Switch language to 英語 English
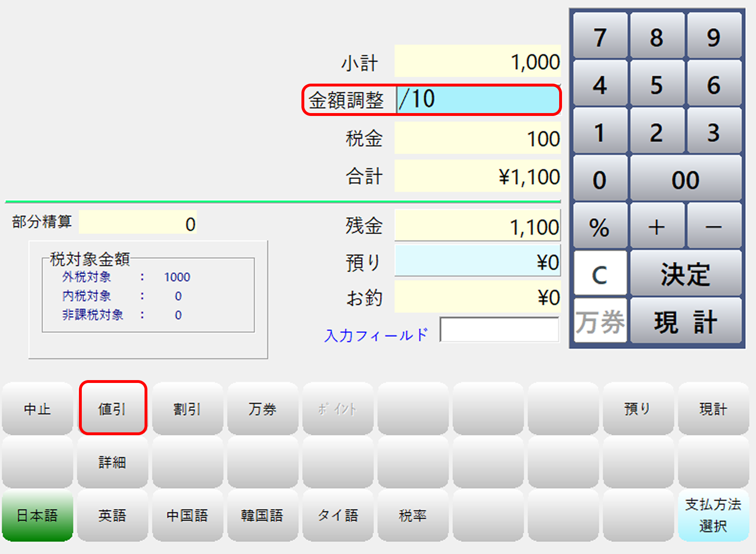The width and height of the screenshot is (756, 554). [x=113, y=516]
